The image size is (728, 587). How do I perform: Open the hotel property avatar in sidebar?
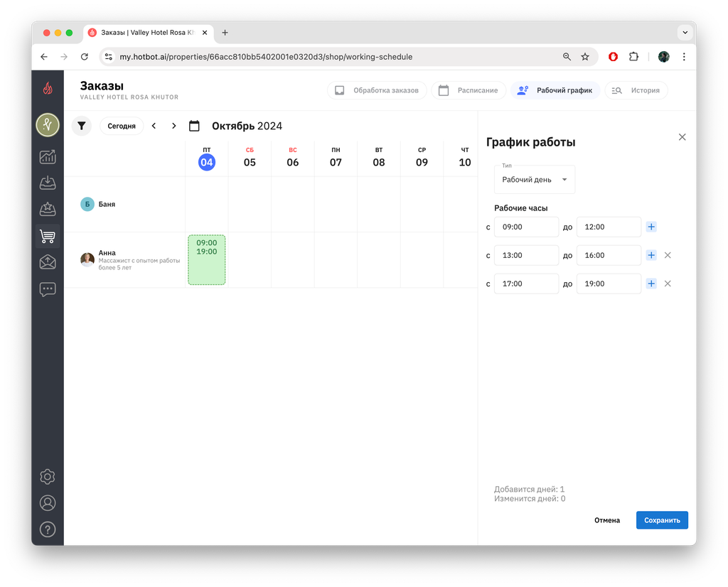(48, 125)
